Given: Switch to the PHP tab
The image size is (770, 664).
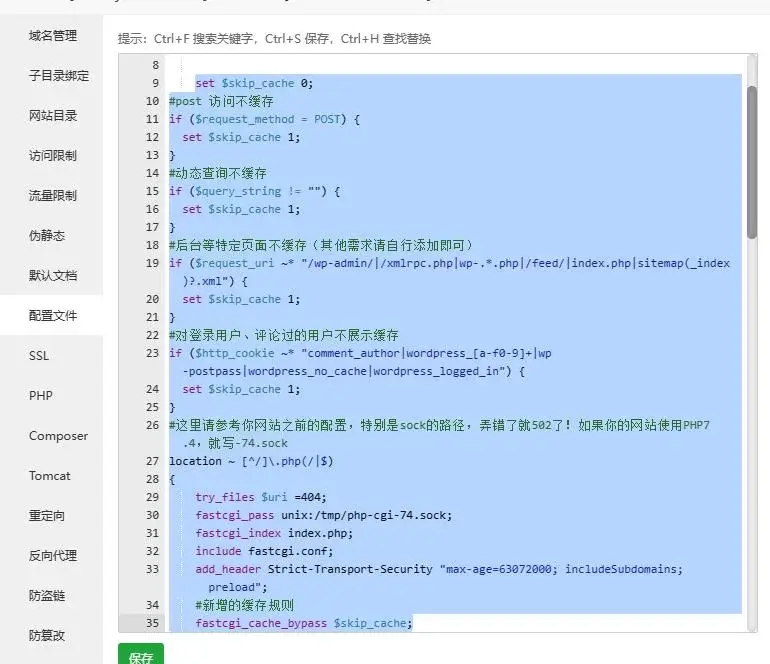Looking at the screenshot, I should (40, 396).
